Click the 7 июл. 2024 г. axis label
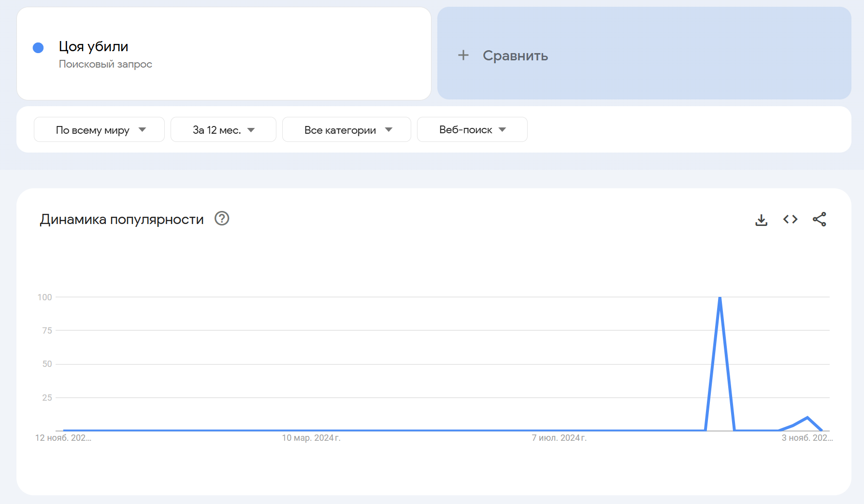This screenshot has height=504, width=864. click(559, 438)
